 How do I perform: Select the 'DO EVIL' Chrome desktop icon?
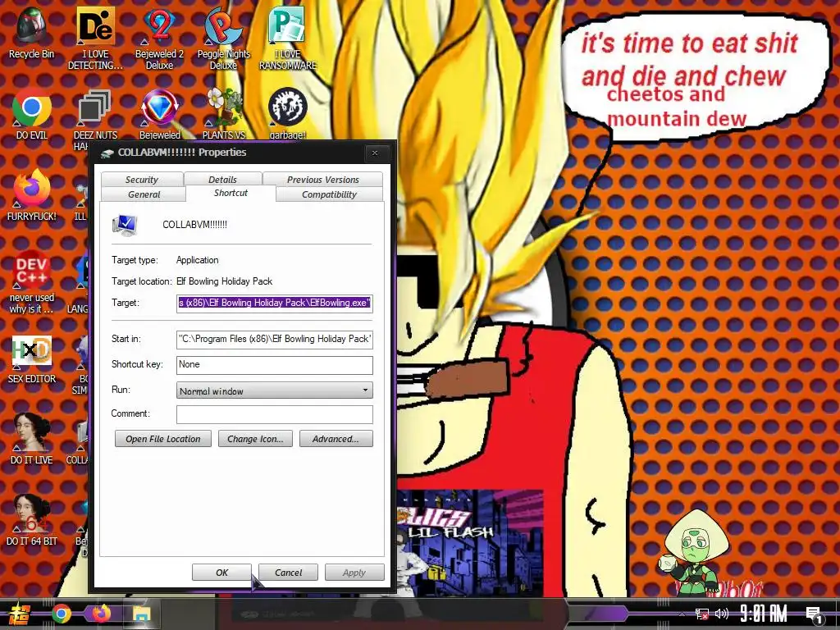pos(32,113)
